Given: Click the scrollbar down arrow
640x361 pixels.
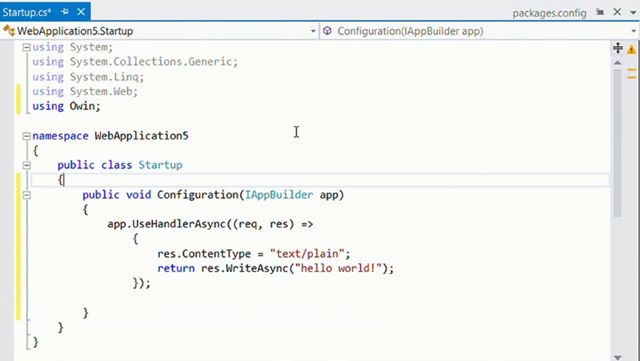Looking at the screenshot, I should pos(618,357).
